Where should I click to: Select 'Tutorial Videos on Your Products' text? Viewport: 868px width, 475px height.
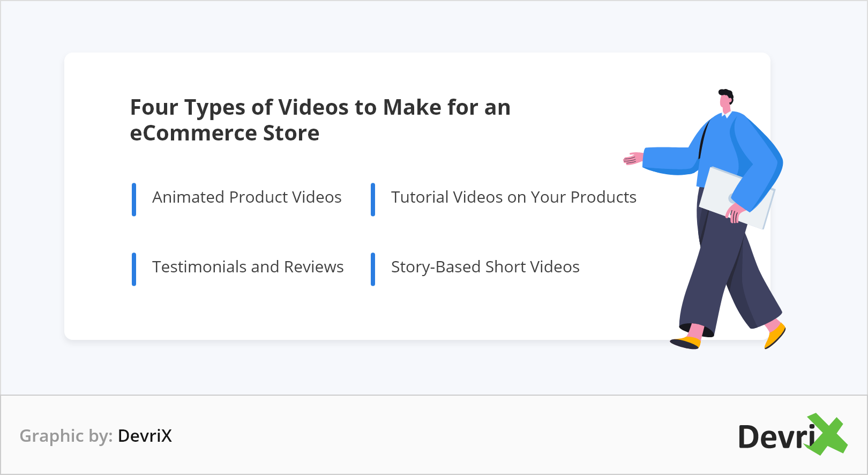pos(514,197)
